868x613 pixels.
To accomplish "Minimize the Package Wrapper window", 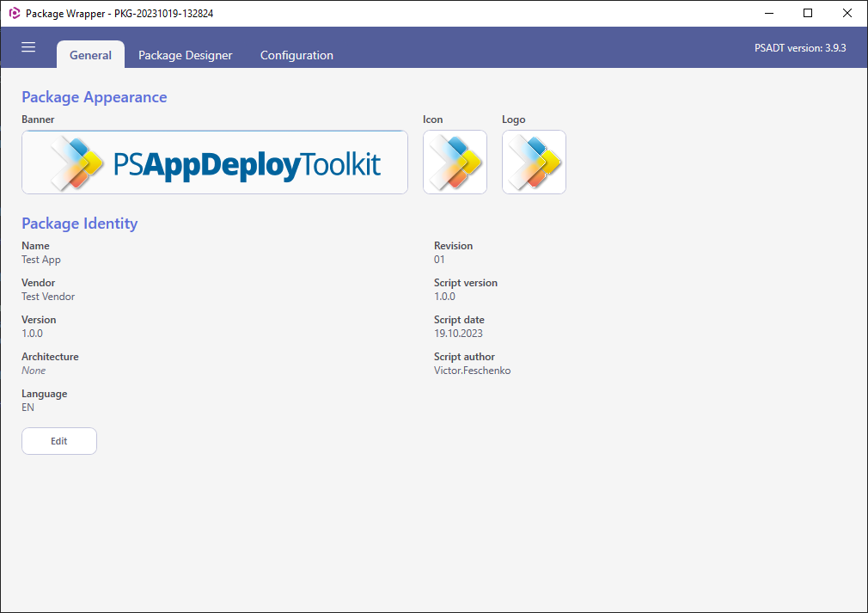I will click(x=769, y=13).
